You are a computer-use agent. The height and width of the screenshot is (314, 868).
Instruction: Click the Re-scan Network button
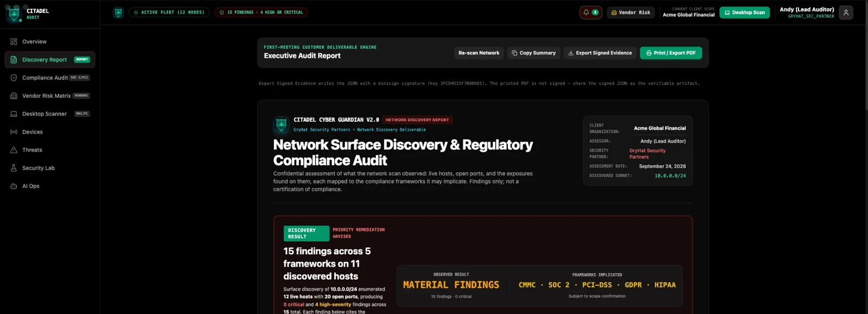(x=478, y=53)
